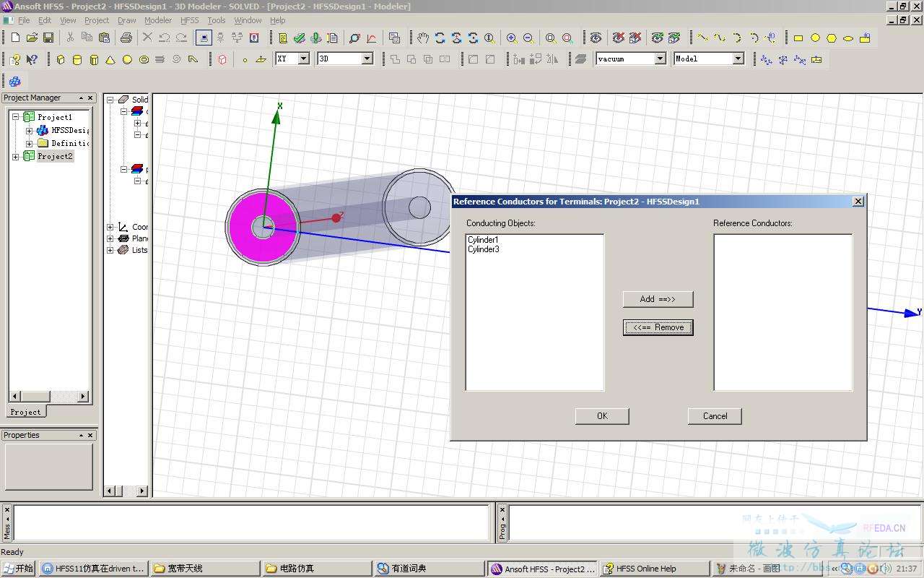Click the Zoom In magnifier icon
Viewport: 924px width, 578px height.
point(512,38)
